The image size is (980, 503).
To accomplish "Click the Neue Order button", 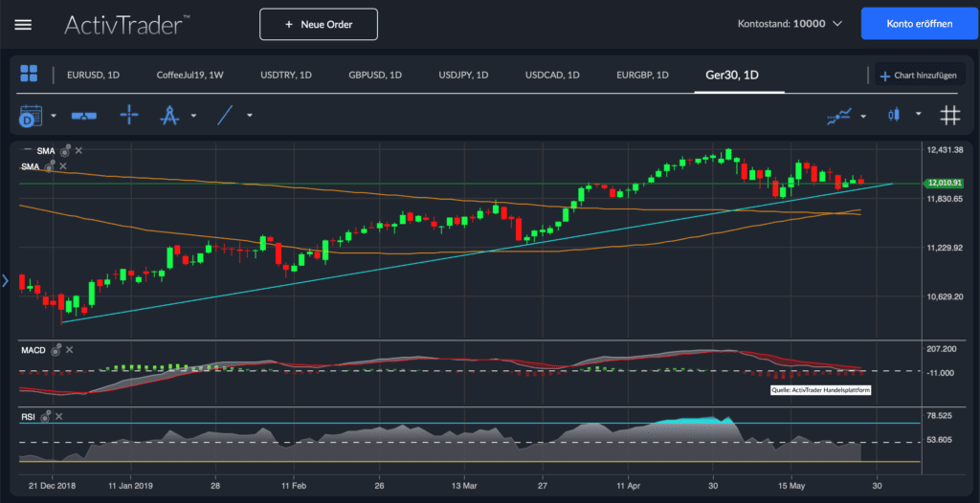I will tap(319, 24).
